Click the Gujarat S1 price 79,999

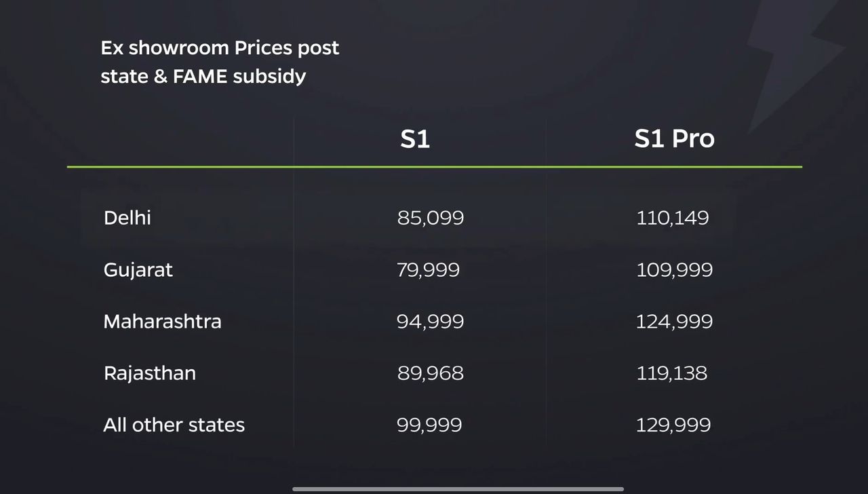click(x=428, y=270)
